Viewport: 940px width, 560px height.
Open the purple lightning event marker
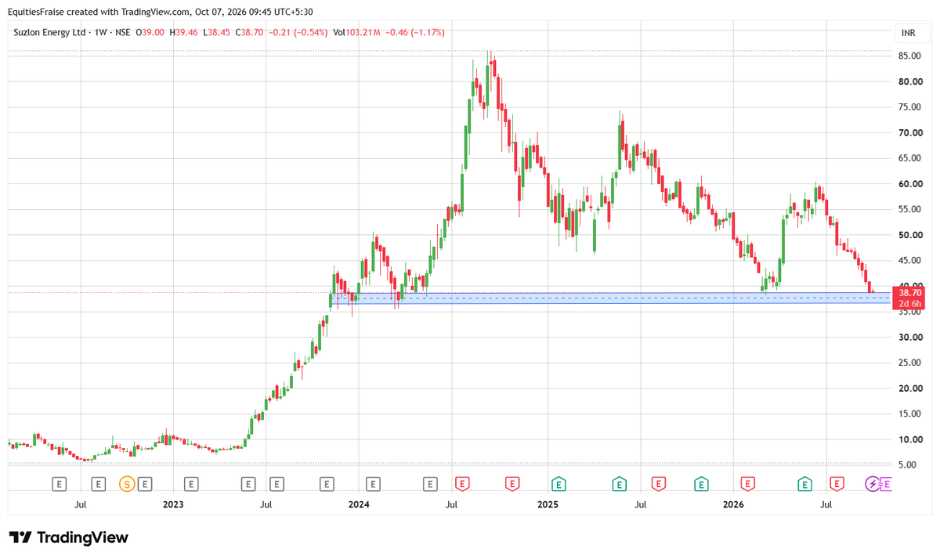click(873, 484)
